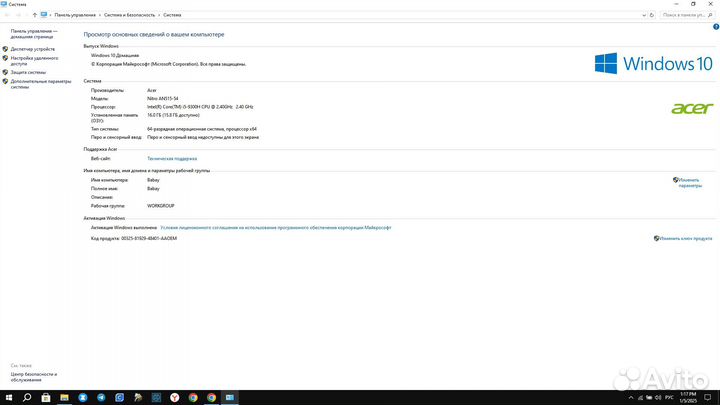Viewport: 720px width, 405px height.
Task: Click Изменить параметры for computer name
Action: [x=690, y=183]
